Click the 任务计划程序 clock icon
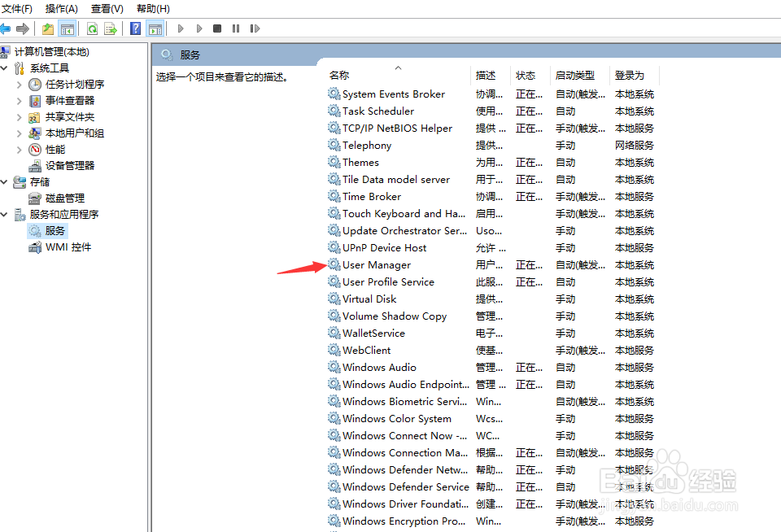Image resolution: width=781 pixels, height=532 pixels. 35,85
